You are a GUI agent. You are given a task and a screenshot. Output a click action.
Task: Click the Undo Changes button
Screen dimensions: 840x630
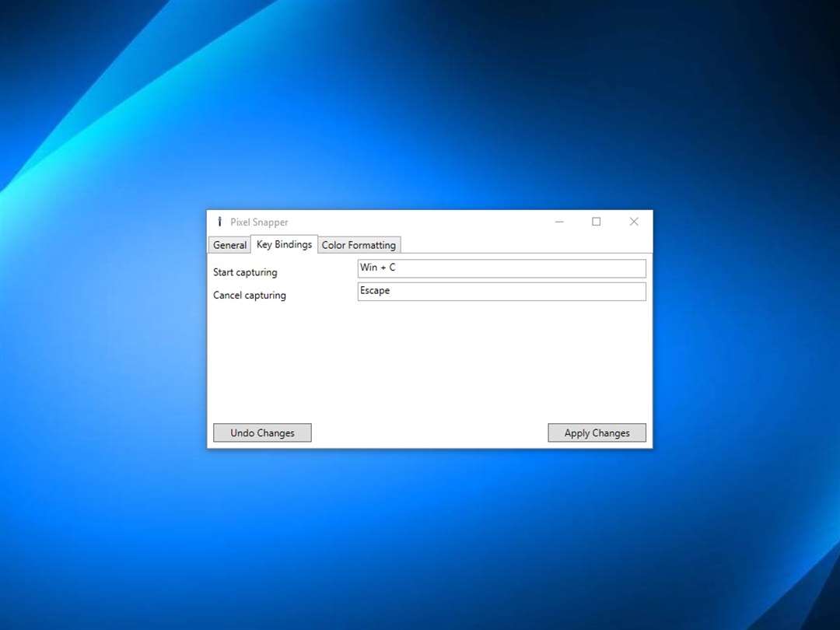coord(263,433)
